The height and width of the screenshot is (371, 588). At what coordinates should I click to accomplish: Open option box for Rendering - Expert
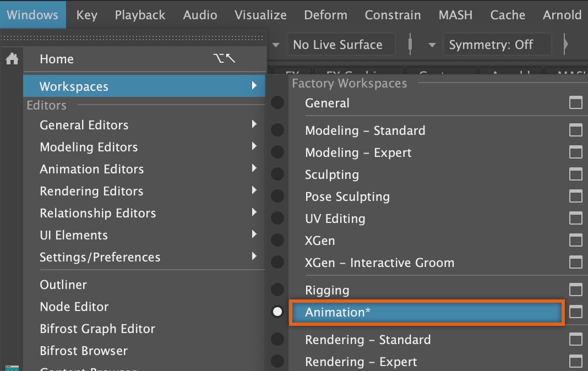576,361
